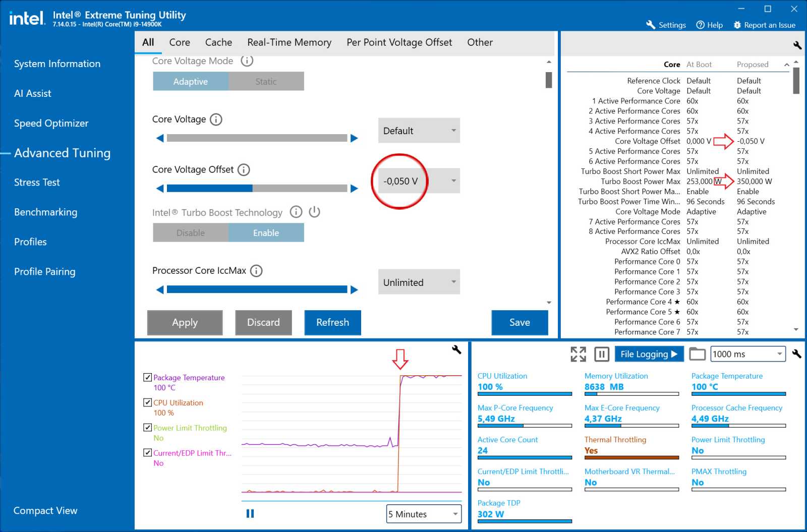The image size is (807, 532).
Task: Show info icon for Core Voltage
Action: [x=216, y=120]
